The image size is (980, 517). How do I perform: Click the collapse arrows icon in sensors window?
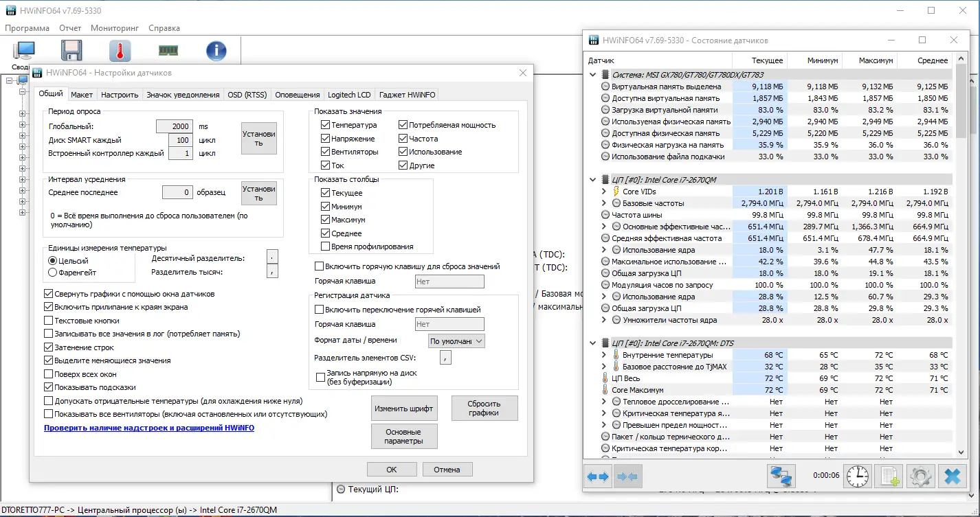(628, 476)
